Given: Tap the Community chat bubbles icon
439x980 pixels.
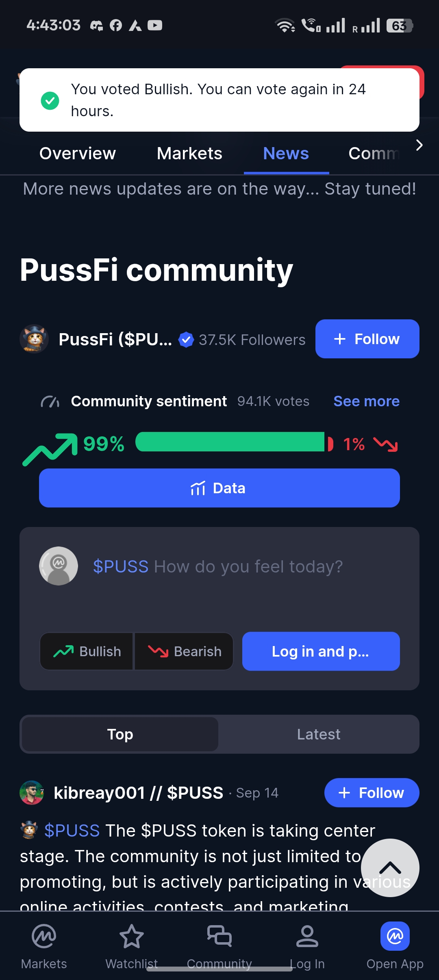Looking at the screenshot, I should click(219, 936).
